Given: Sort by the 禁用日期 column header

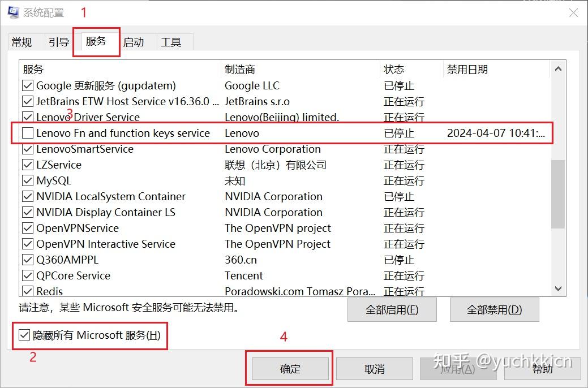Looking at the screenshot, I should coord(496,70).
